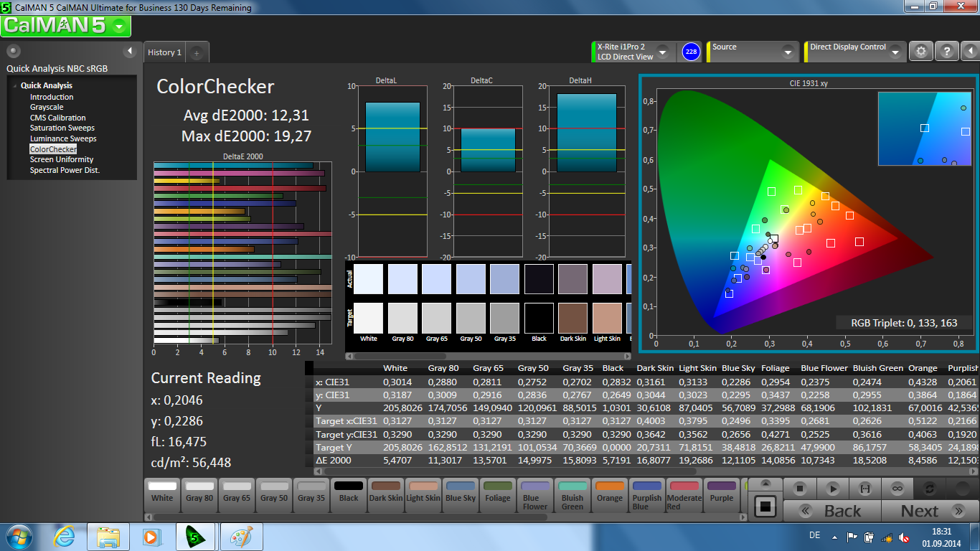The height and width of the screenshot is (551, 980).
Task: Switch to the History 1 tab
Action: tap(164, 52)
